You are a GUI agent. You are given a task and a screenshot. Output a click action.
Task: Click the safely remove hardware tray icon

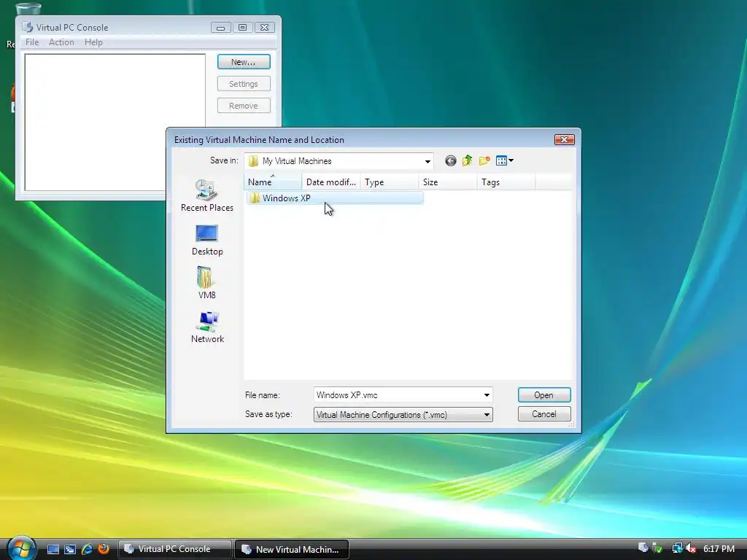coord(657,548)
